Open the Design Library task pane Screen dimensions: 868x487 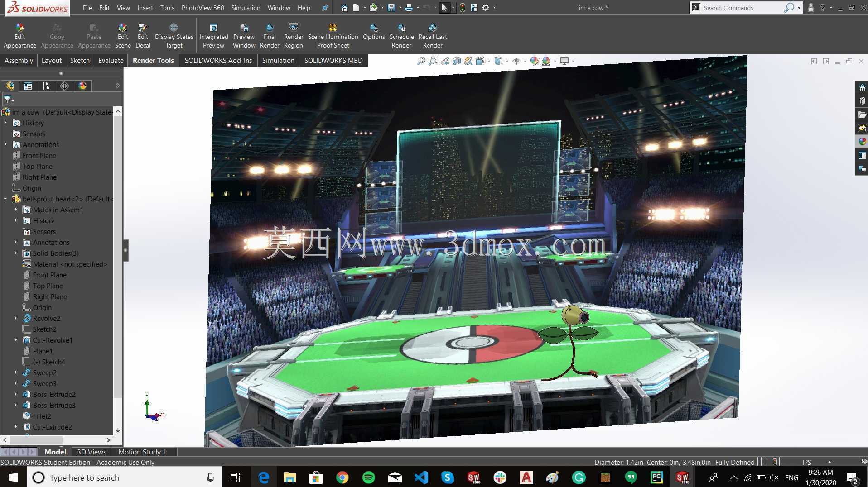(862, 101)
